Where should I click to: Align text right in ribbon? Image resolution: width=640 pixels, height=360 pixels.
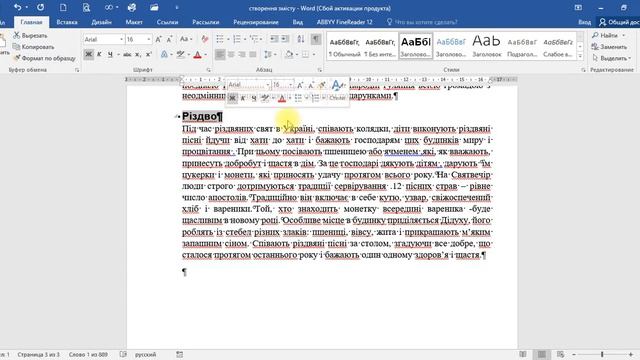[242, 54]
